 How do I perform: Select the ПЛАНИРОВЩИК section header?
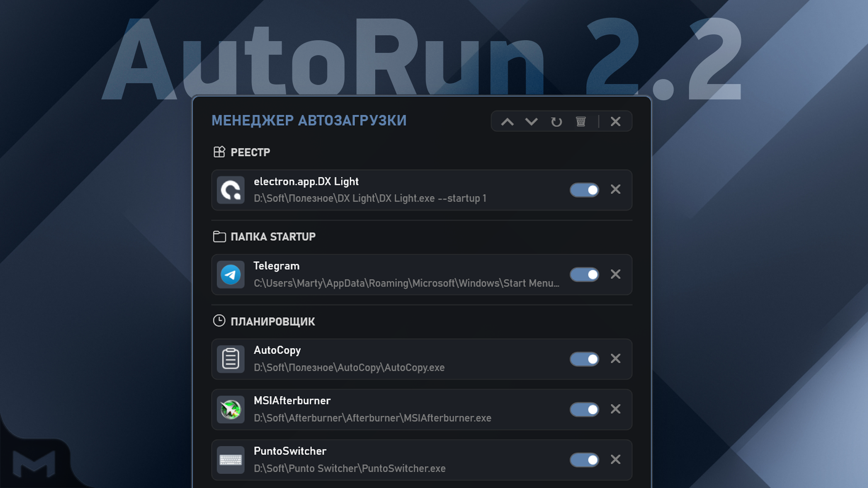[273, 322]
